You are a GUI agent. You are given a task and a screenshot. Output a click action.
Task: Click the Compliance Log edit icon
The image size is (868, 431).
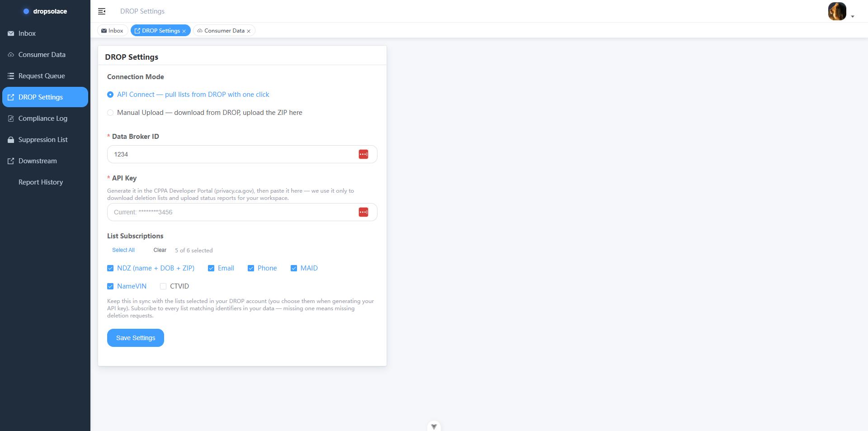click(x=11, y=118)
